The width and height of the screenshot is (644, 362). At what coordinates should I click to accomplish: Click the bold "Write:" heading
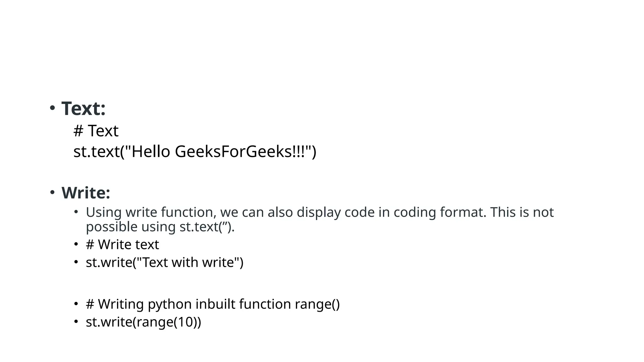(x=86, y=193)
